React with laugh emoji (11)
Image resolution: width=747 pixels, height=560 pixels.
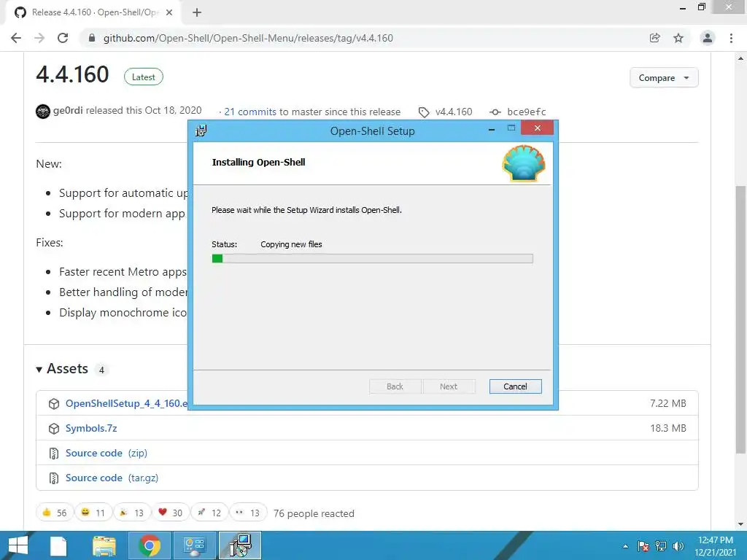click(93, 513)
